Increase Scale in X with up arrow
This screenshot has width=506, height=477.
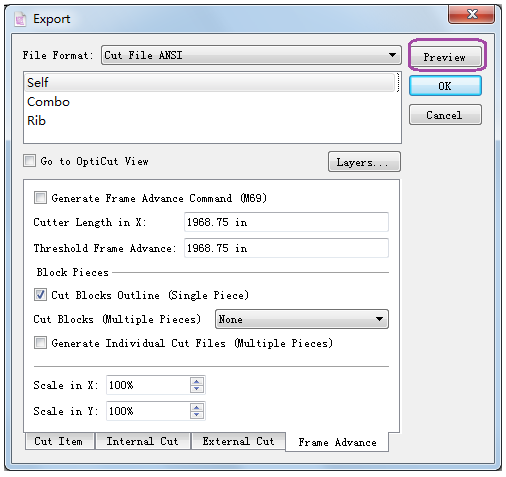click(197, 381)
